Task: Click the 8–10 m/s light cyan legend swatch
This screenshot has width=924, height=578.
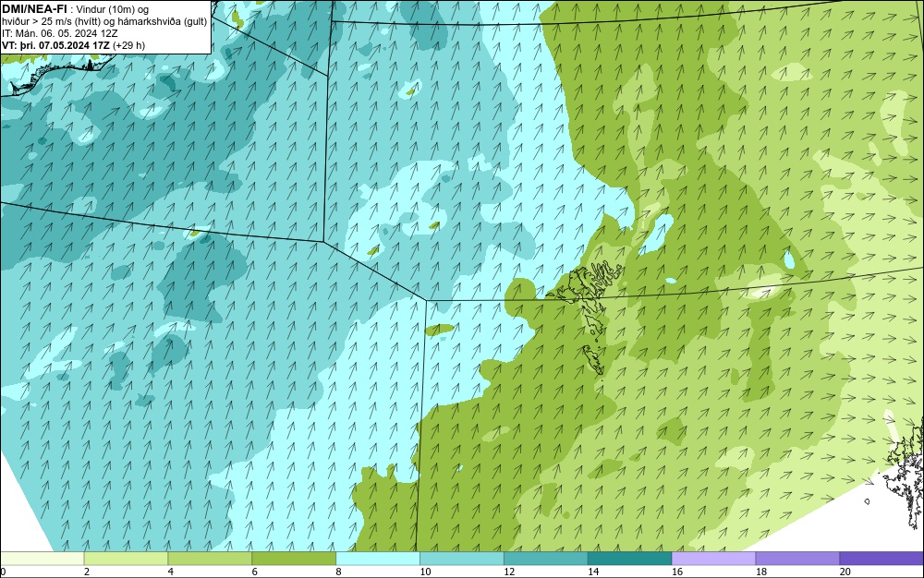Action: [378, 559]
